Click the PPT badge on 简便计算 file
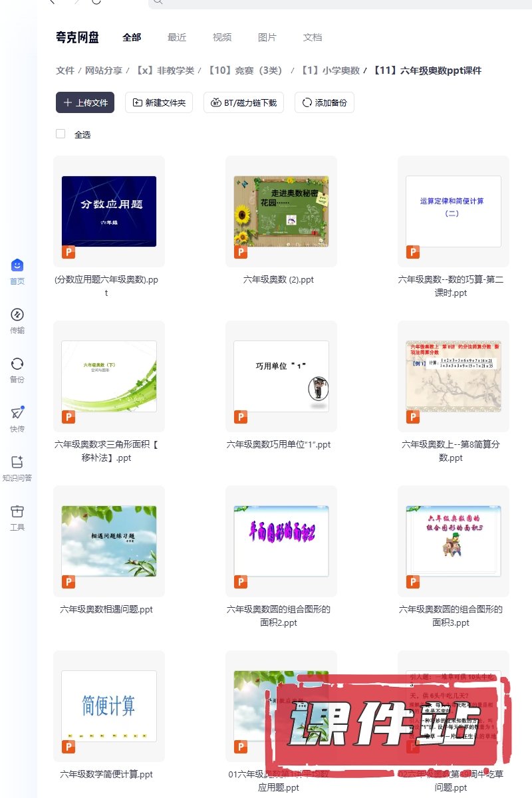Image resolution: width=532 pixels, height=798 pixels. coord(68,746)
